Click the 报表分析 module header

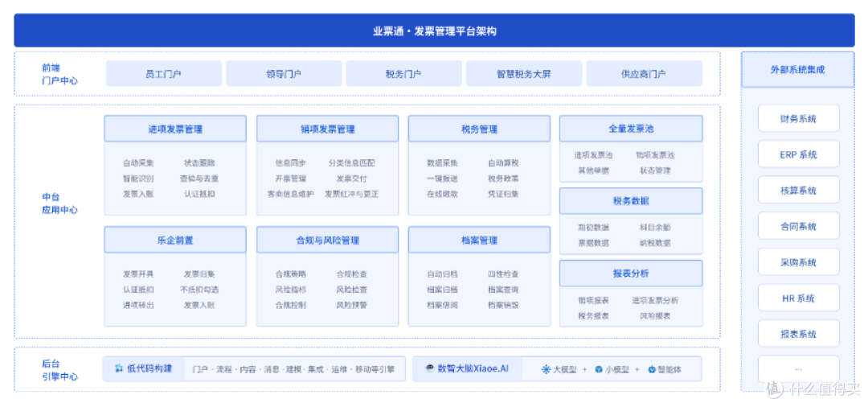[x=631, y=273]
